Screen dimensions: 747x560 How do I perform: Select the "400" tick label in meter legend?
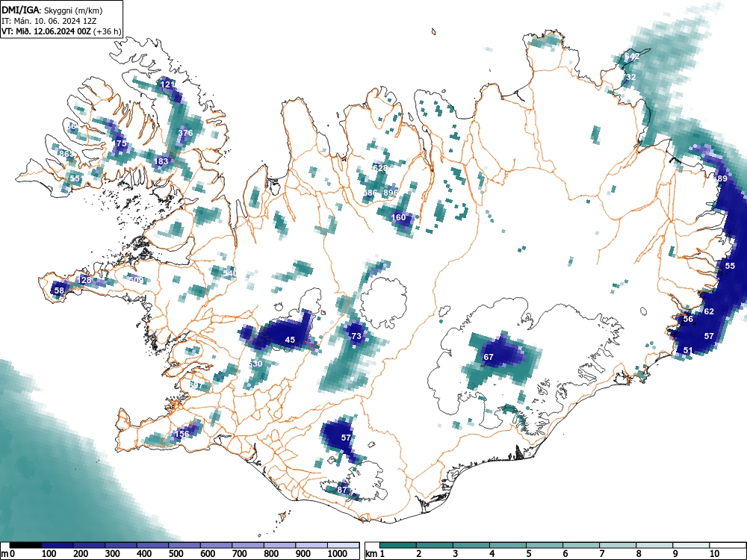[144, 554]
